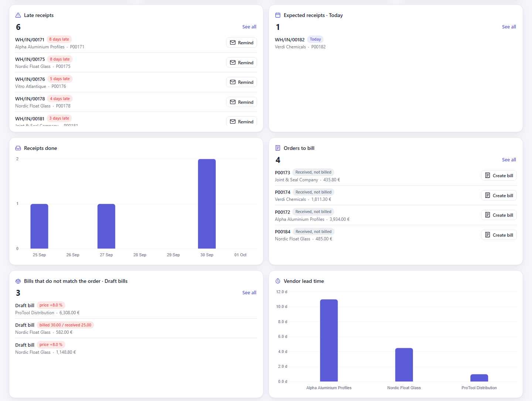Click the Late receipts warning triangle icon

point(18,15)
